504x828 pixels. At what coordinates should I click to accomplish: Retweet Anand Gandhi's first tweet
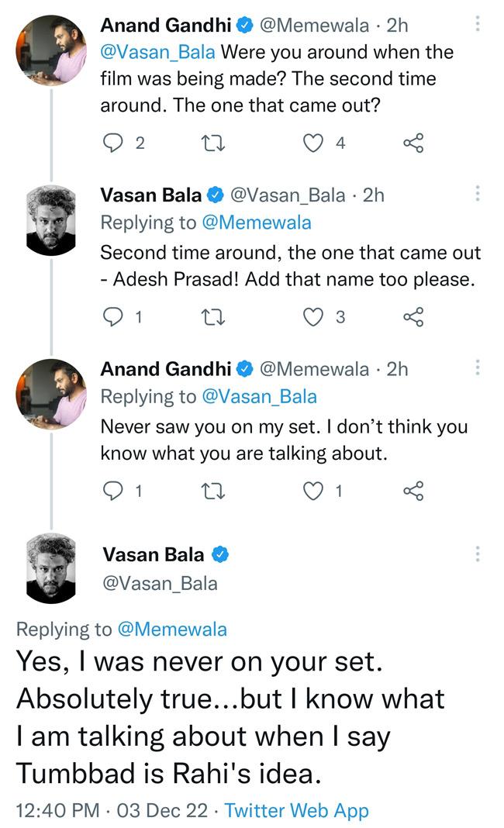click(211, 143)
